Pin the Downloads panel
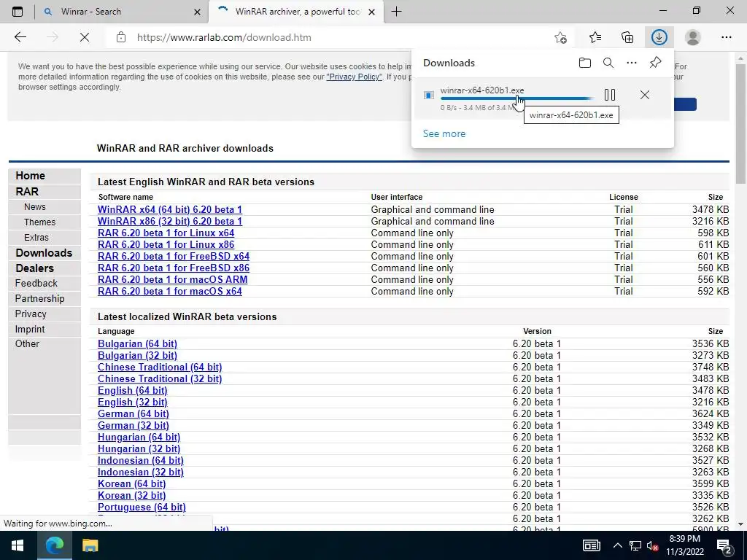The image size is (747, 560). tap(656, 63)
